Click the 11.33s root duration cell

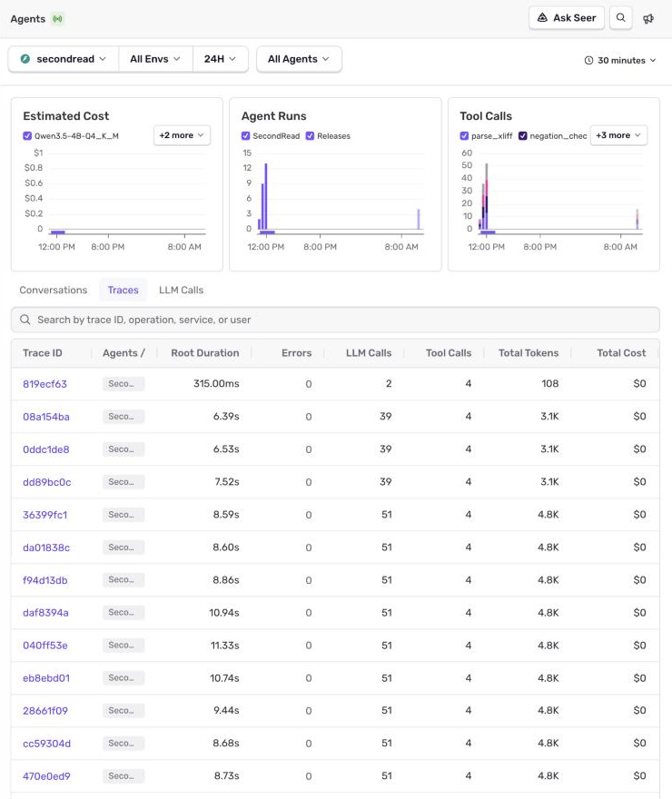point(224,646)
